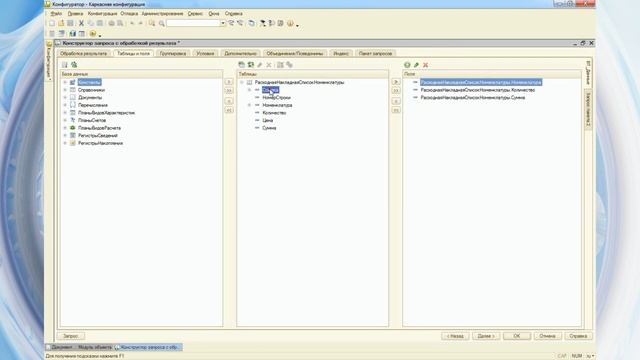640x360 pixels.
Task: Click the New document toolbar icon
Action: (52, 24)
